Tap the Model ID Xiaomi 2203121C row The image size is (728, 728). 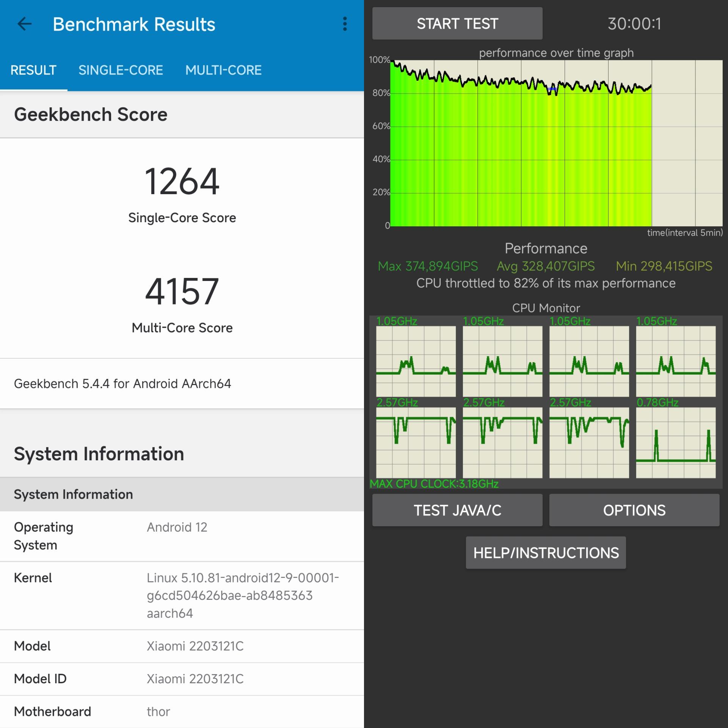pyautogui.click(x=182, y=679)
